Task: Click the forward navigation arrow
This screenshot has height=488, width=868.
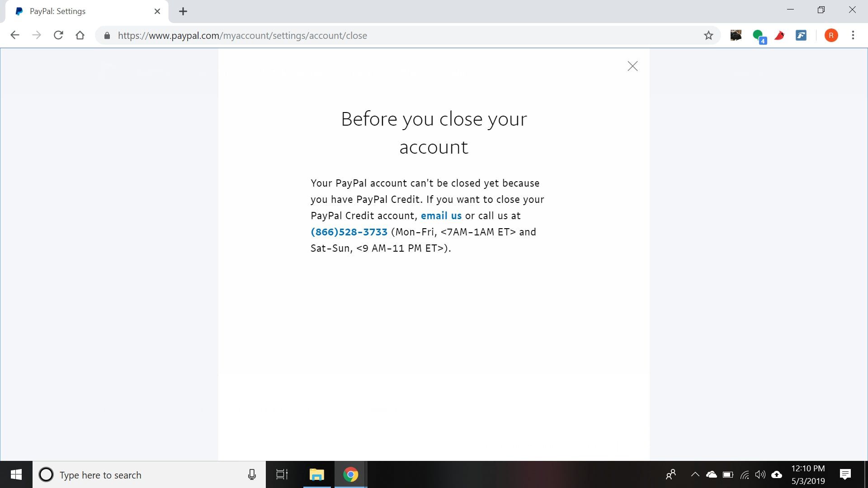Action: click(x=37, y=35)
